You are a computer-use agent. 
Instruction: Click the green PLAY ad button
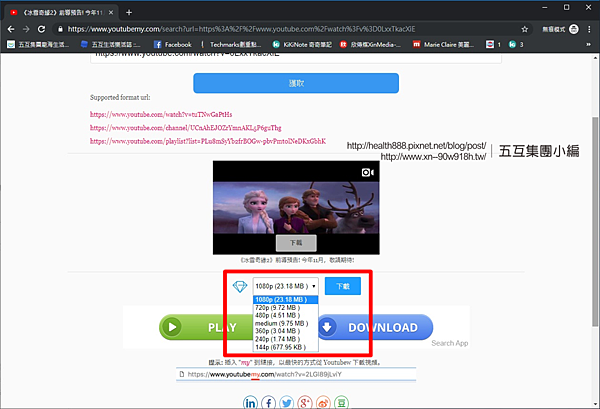click(206, 327)
